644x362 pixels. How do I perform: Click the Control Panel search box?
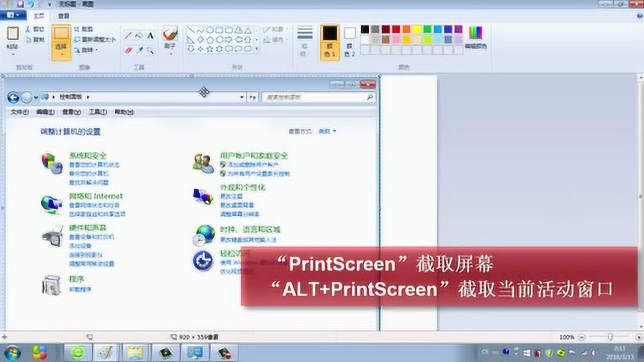[x=317, y=97]
